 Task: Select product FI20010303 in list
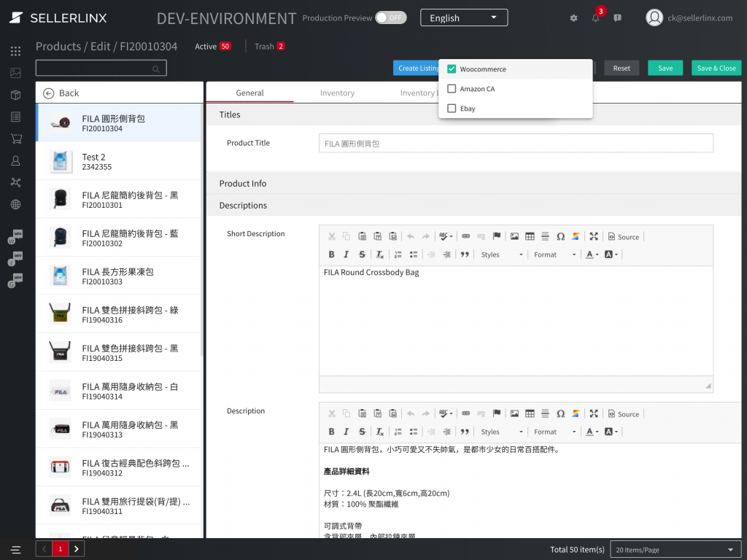tap(119, 276)
